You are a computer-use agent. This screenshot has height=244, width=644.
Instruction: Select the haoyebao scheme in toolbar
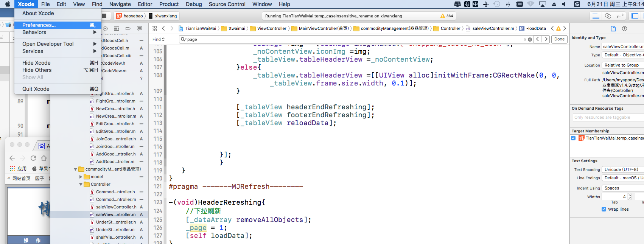130,16
